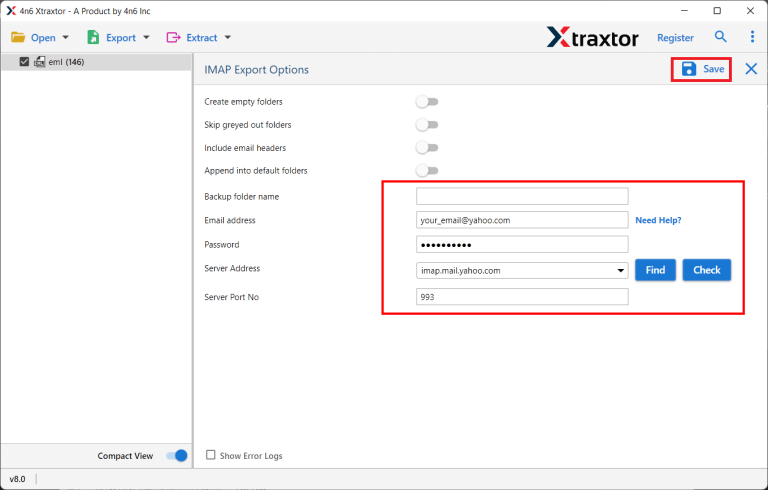Click the Email address input field
Image resolution: width=768 pixels, height=490 pixels.
[x=522, y=220]
